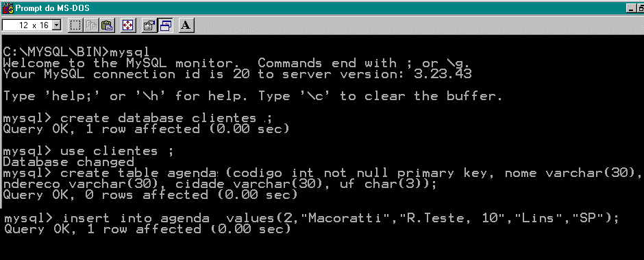Switch to full screen with arrows icon
The image size is (644, 260).
click(x=128, y=25)
